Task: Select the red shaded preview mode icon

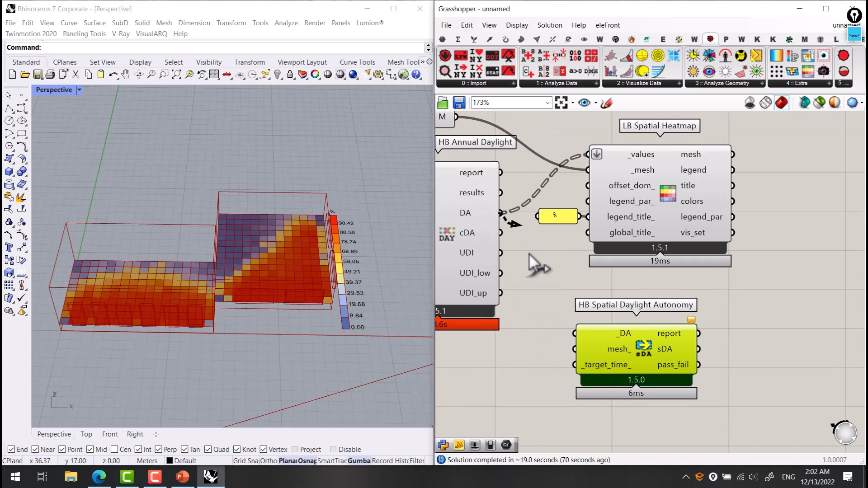Action: 781,103
